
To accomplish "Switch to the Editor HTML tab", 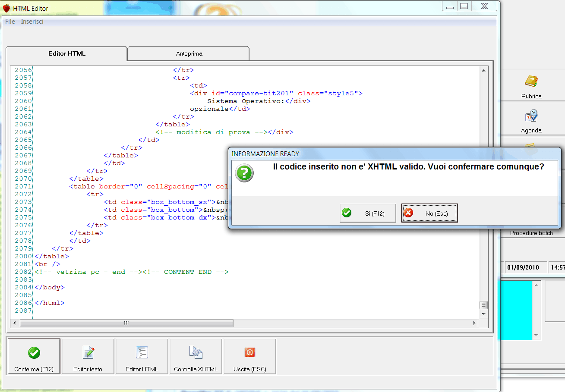I will tap(67, 53).
